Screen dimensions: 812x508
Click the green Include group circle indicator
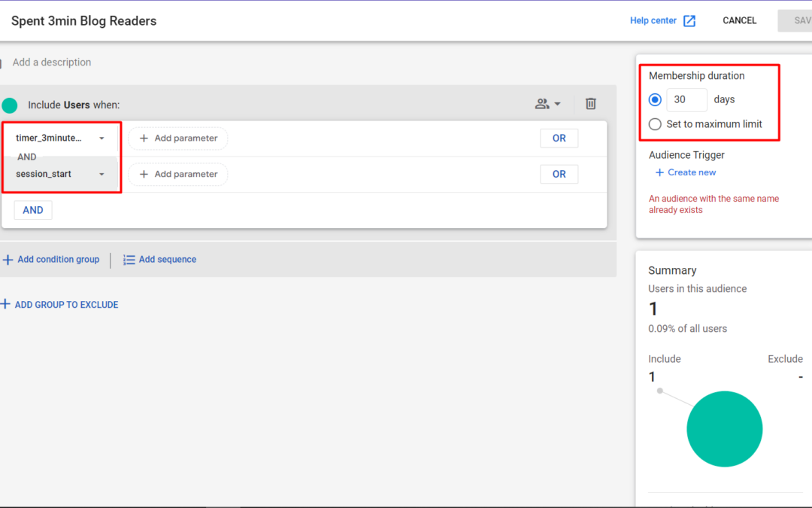(10, 105)
